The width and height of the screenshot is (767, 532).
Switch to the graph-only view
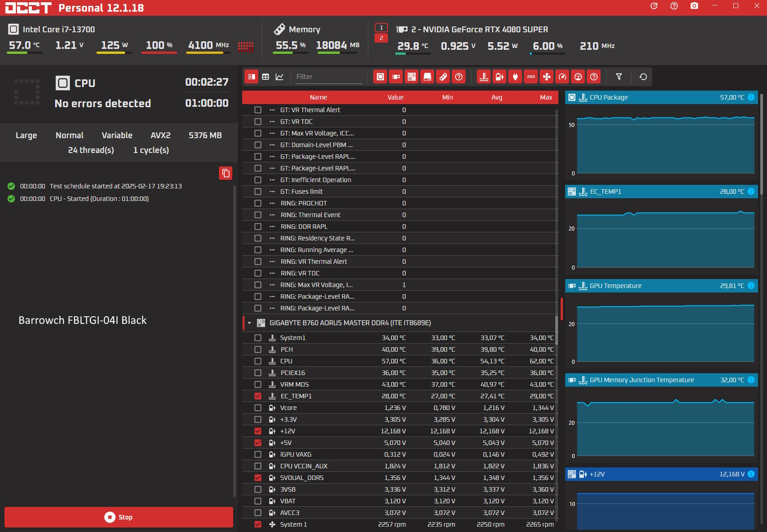tap(279, 77)
